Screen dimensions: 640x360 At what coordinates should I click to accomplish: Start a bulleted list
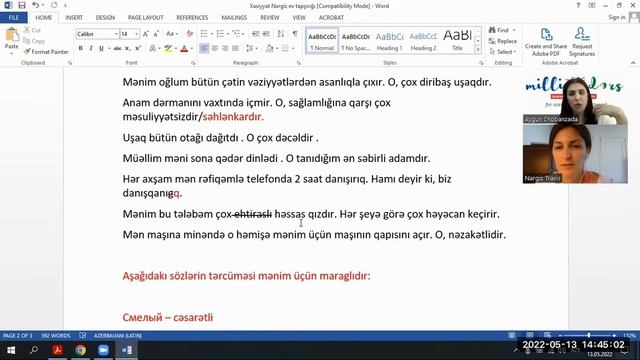pos(204,34)
